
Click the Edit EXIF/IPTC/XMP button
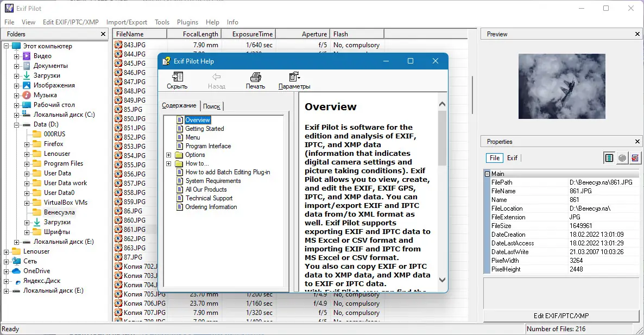click(x=561, y=316)
